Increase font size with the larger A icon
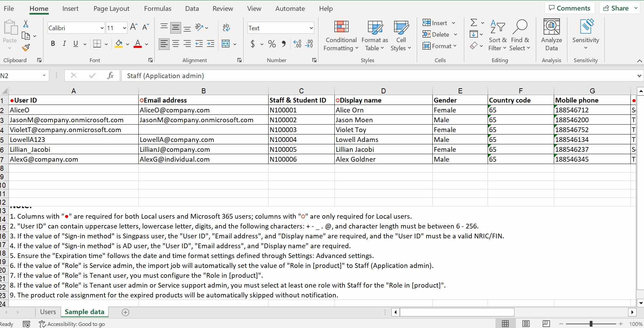The image size is (644, 328). tap(134, 27)
